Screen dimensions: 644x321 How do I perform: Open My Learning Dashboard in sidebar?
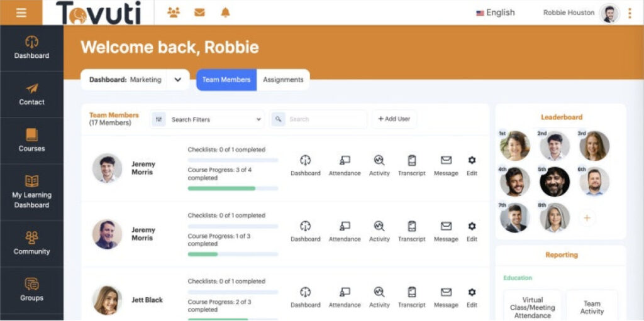point(31,192)
